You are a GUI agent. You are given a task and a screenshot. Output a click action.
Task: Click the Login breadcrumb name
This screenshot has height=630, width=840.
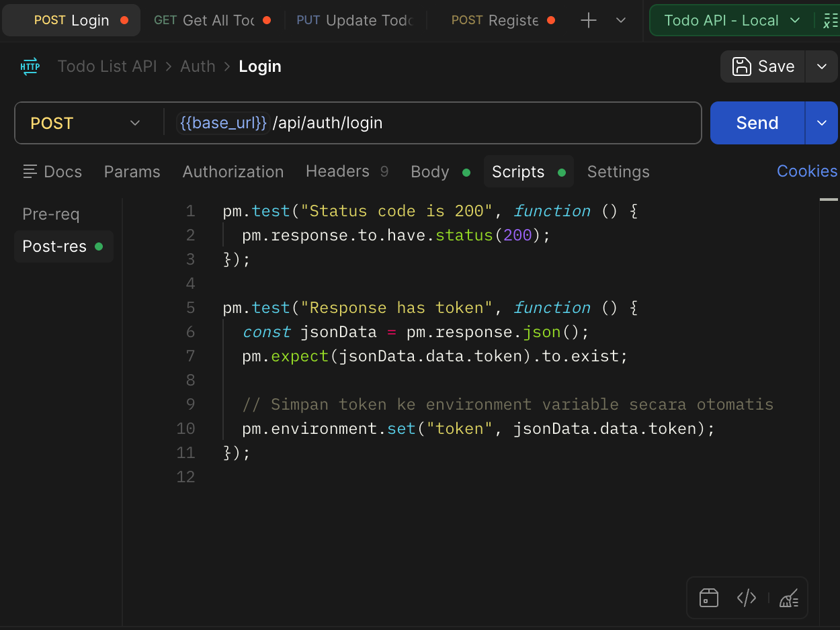pos(260,66)
